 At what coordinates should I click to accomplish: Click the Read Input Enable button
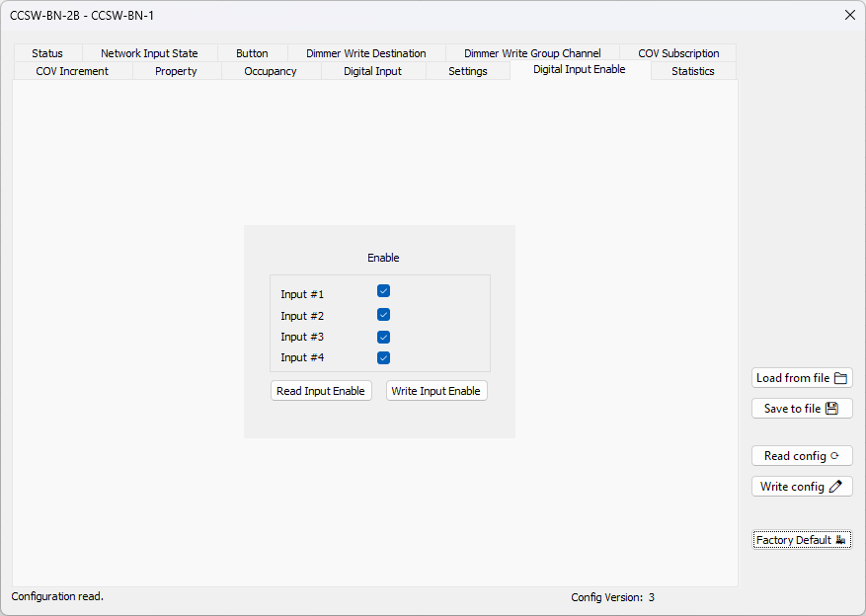tap(321, 391)
